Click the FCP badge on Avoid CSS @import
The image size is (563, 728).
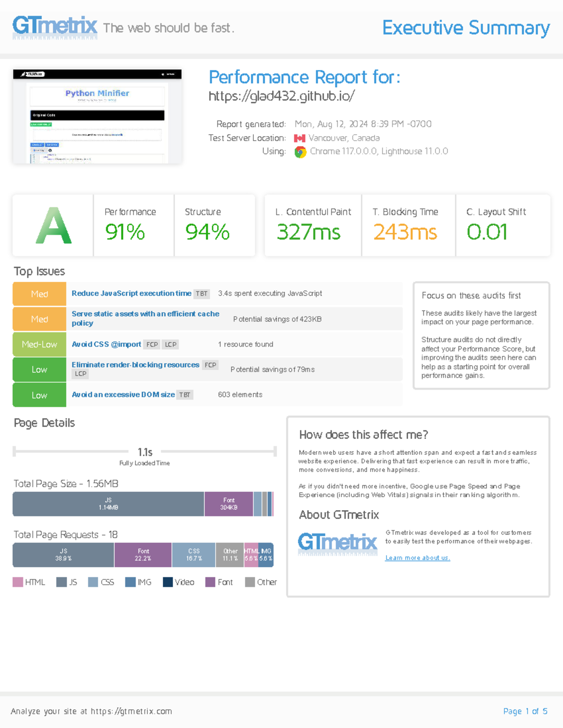[x=152, y=344]
